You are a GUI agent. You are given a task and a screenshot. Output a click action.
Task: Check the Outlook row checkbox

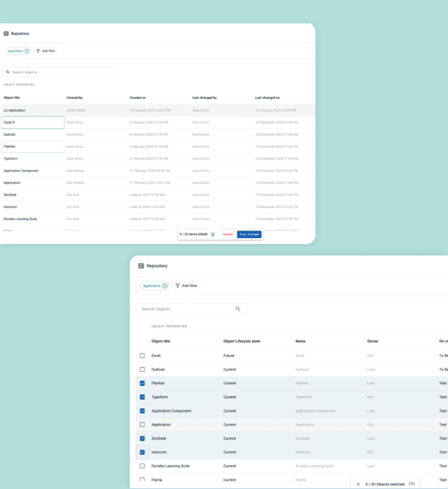tap(142, 370)
